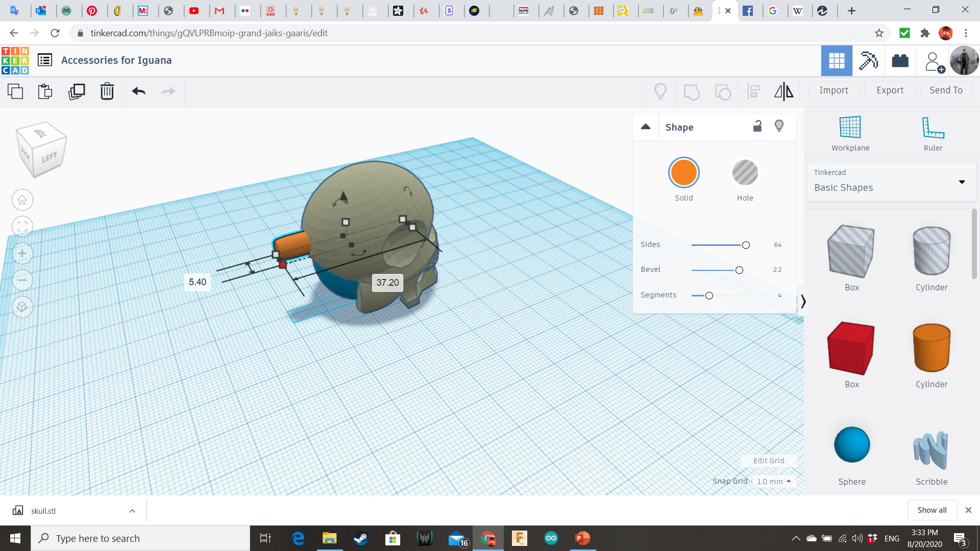Collapse the shapes sidebar with chevron

click(803, 302)
